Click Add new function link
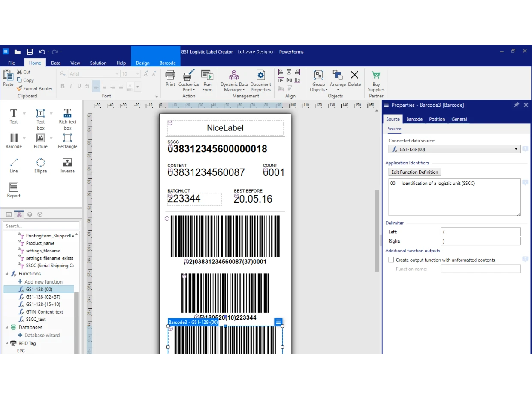 43,282
